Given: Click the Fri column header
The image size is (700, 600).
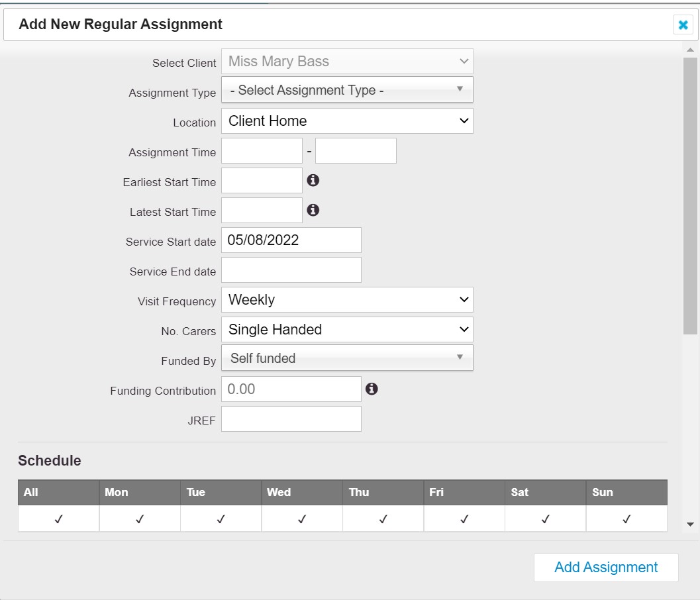Looking at the screenshot, I should pos(464,493).
